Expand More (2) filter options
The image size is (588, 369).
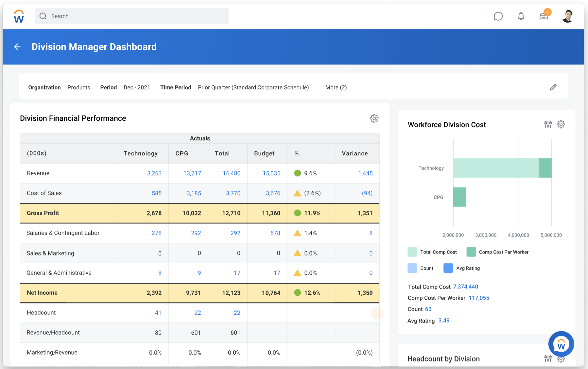coord(336,87)
